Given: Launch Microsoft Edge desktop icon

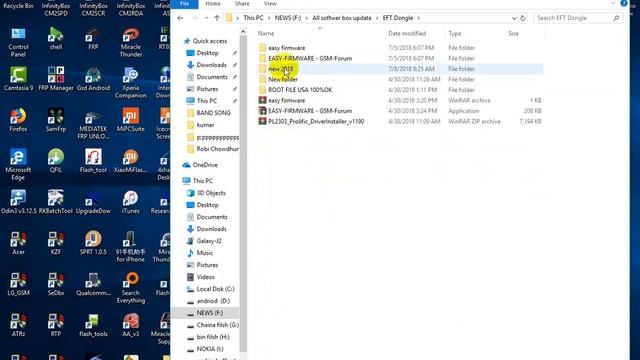Looking at the screenshot, I should (18, 165).
